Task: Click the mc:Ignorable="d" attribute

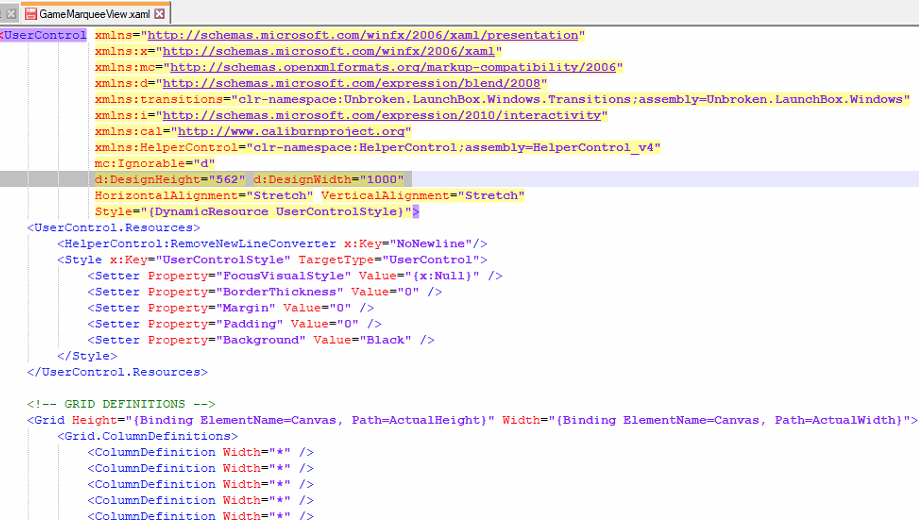Action: tap(155, 164)
